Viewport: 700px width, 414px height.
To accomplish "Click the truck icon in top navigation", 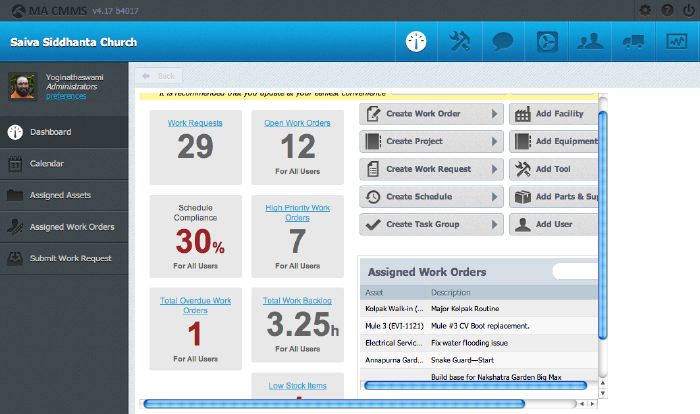I will click(633, 42).
